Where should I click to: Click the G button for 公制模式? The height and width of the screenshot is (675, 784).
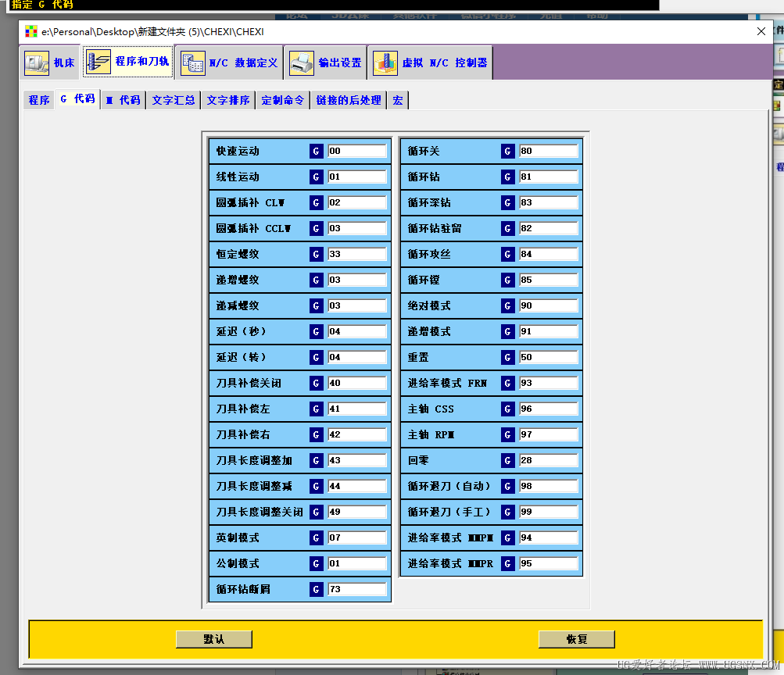pos(316,563)
